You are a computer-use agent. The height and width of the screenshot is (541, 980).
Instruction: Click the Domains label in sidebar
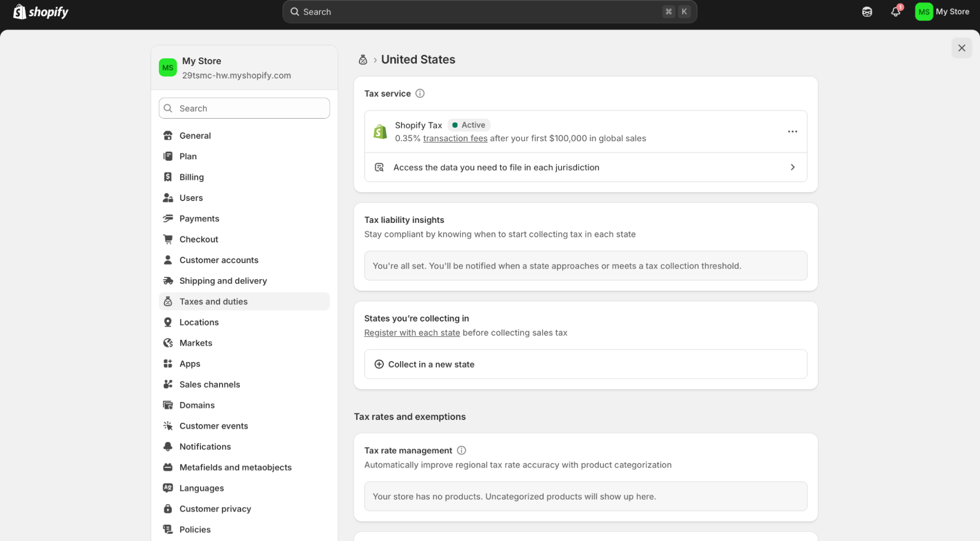[197, 405]
